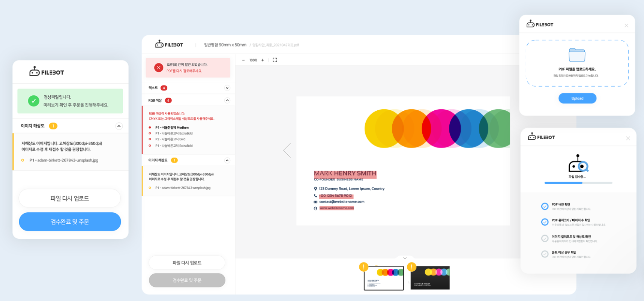Select P2 나눔바른고딕 Bold radio item

click(x=150, y=139)
